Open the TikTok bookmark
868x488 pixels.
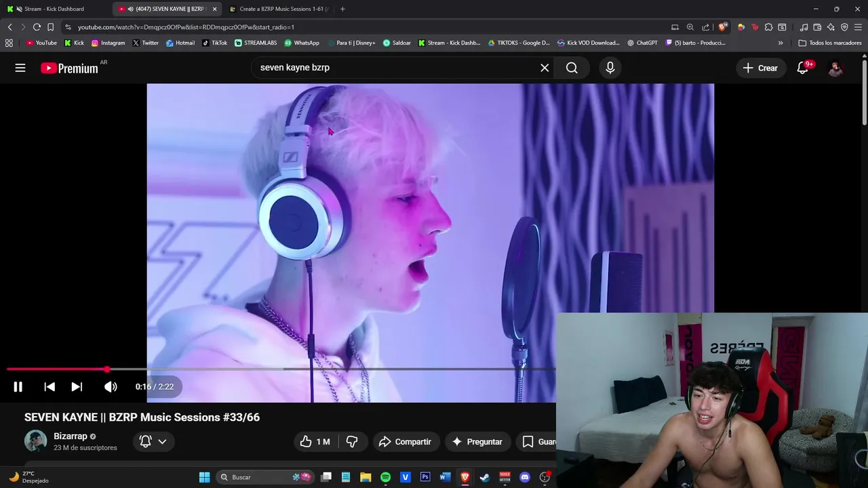tap(214, 43)
